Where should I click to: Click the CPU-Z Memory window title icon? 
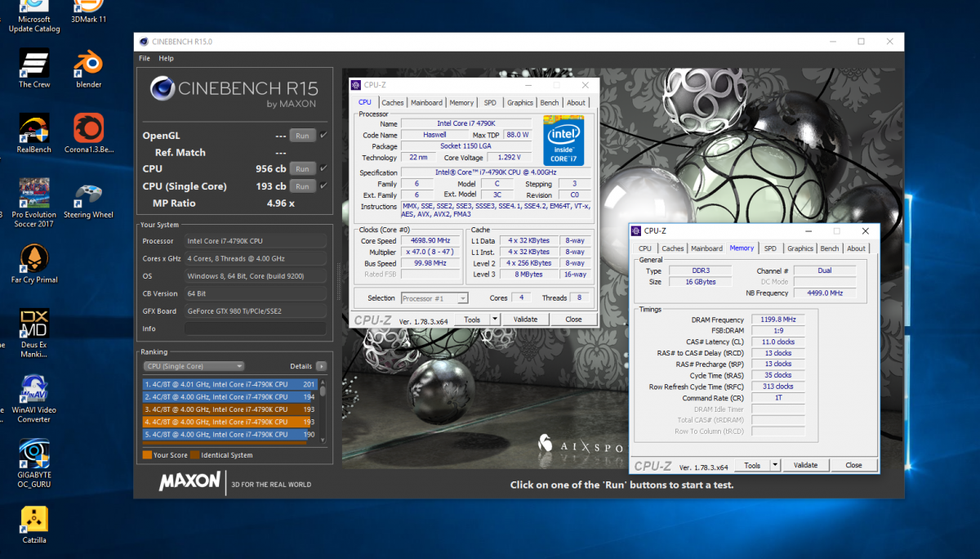(x=637, y=231)
